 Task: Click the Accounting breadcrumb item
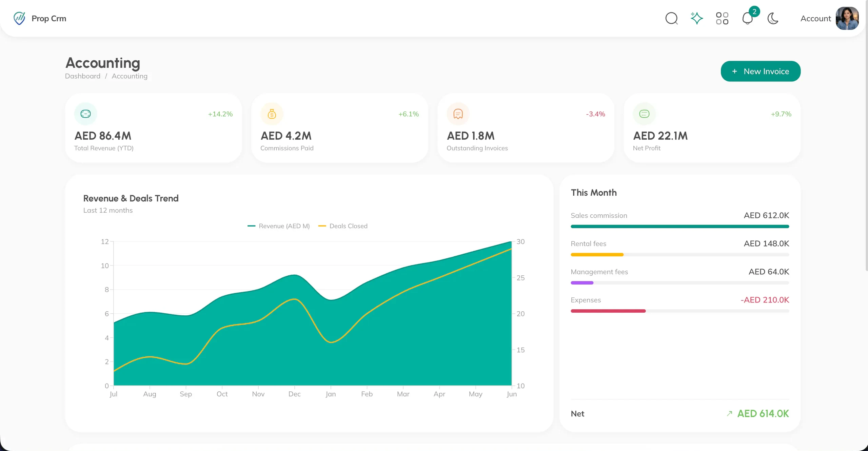130,76
